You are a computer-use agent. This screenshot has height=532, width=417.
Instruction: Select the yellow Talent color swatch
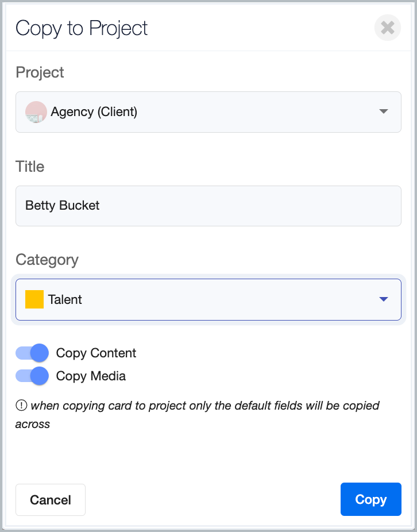click(34, 299)
